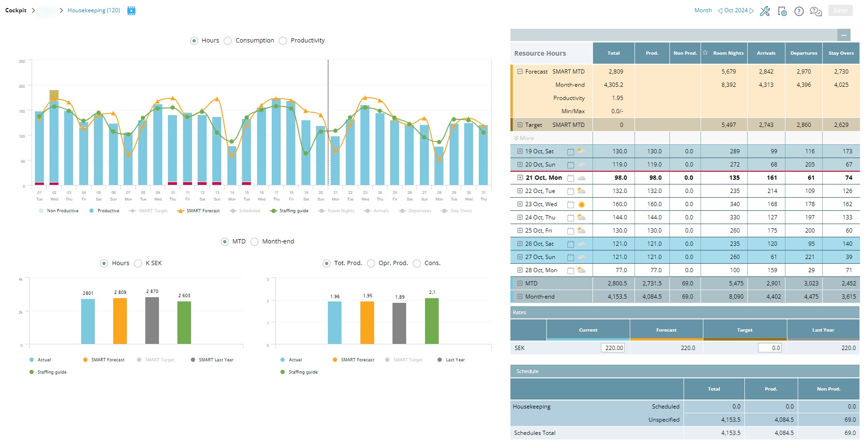Collapse the Forecast SMART MTD section
The height and width of the screenshot is (442, 868).
pyautogui.click(x=520, y=72)
